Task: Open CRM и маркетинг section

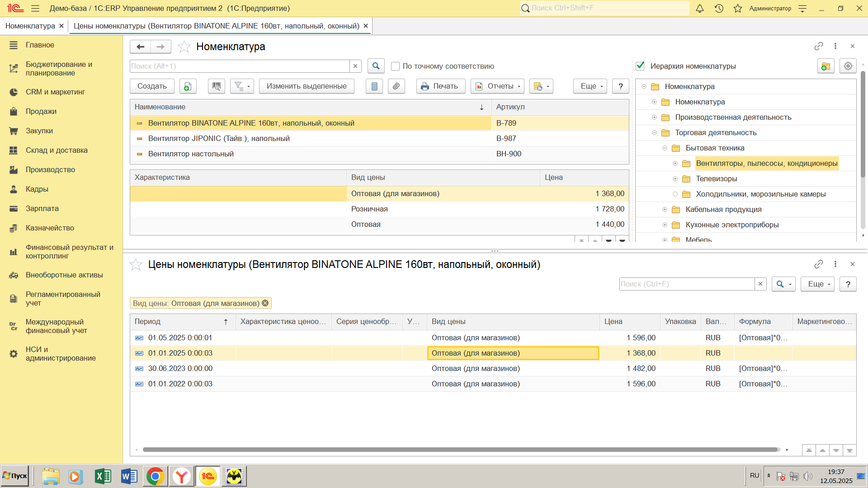Action: (x=55, y=92)
